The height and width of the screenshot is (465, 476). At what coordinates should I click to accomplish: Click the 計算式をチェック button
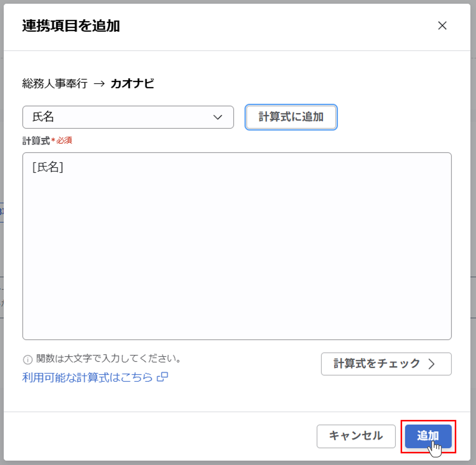tap(386, 364)
